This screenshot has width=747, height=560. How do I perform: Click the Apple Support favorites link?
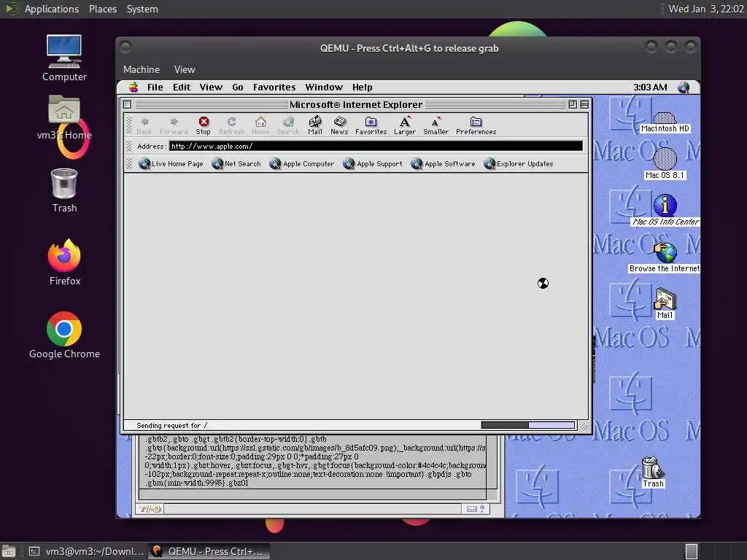373,164
